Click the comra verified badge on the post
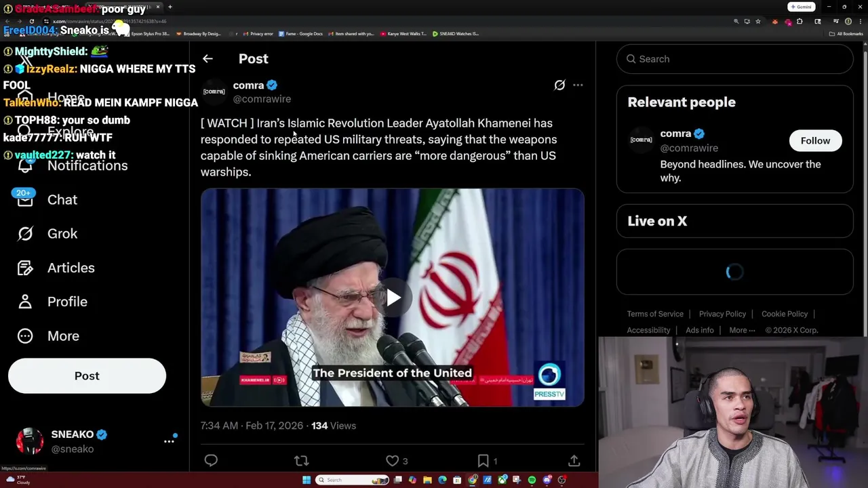The image size is (868, 488). coord(272,85)
